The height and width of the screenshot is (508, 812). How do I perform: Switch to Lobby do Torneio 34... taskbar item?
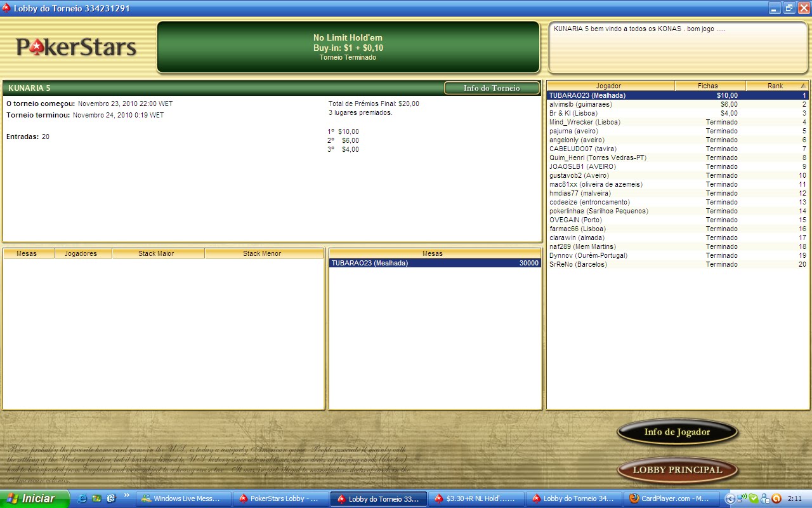tap(574, 498)
